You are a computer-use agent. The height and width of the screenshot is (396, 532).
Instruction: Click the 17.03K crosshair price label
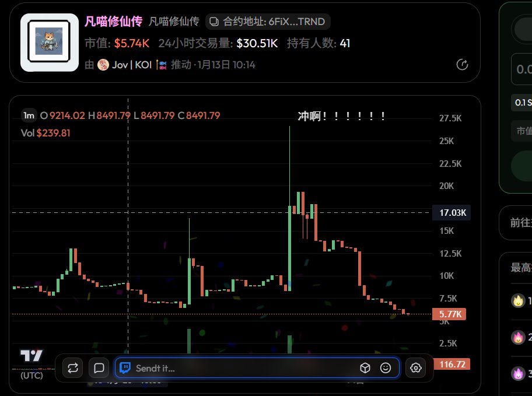452,212
